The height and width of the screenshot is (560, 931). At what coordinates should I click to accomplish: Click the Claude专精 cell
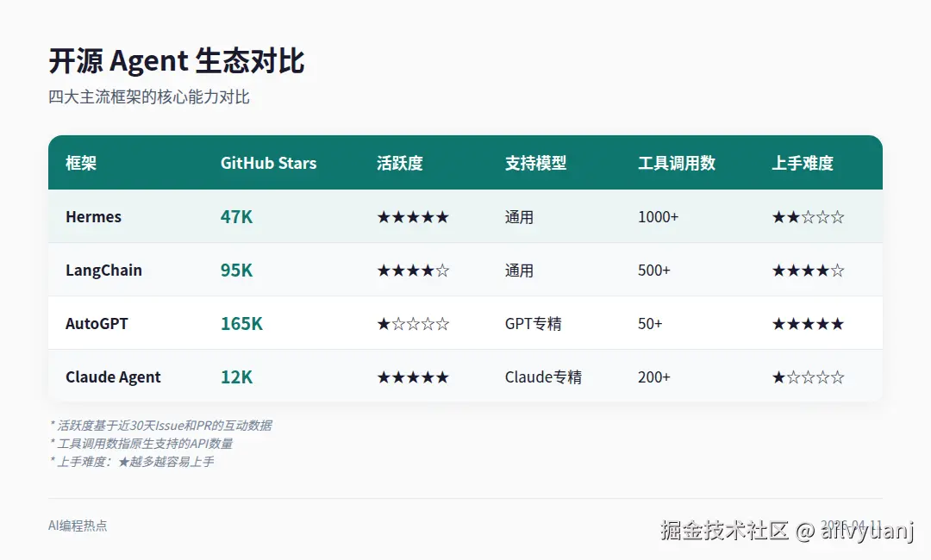point(543,376)
